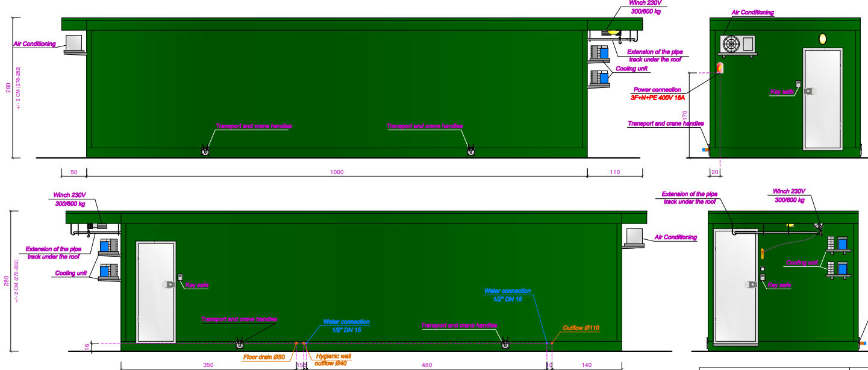Click the air conditioning fan unit beside the door

(737, 43)
